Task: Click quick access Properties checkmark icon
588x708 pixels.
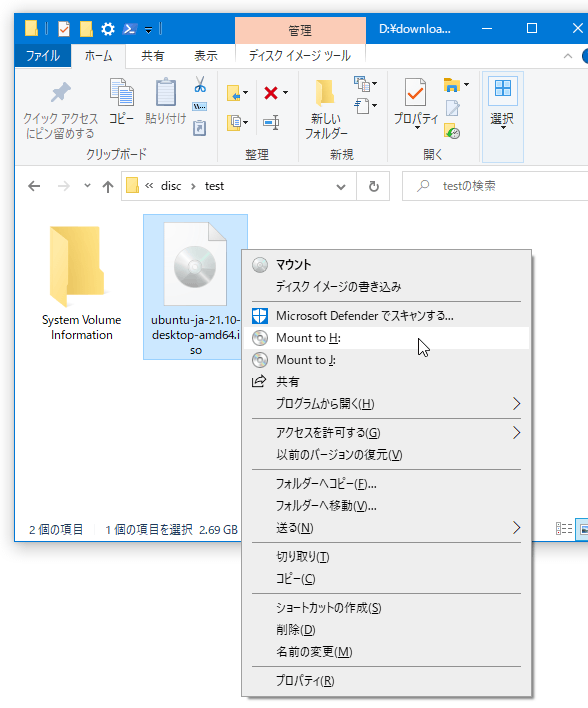Action: click(64, 29)
